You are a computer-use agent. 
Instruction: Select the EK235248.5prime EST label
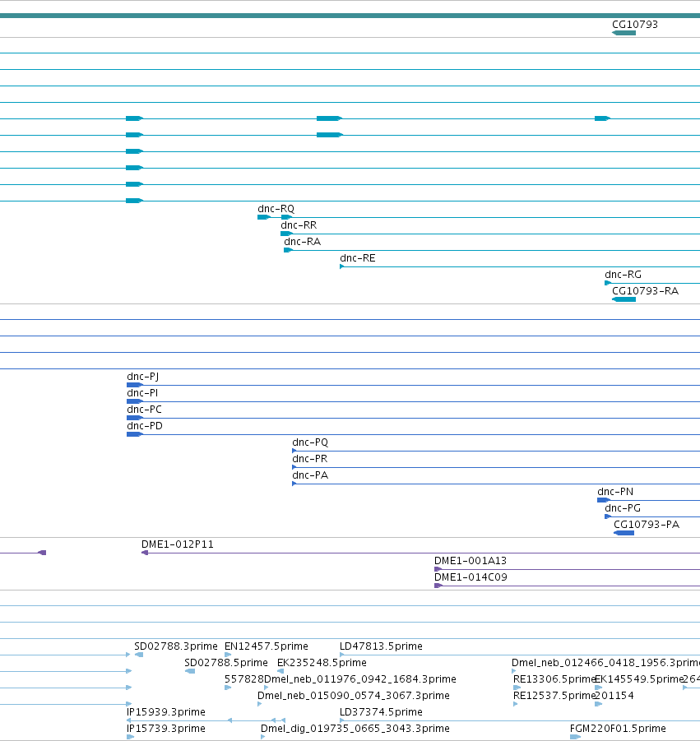click(x=322, y=663)
